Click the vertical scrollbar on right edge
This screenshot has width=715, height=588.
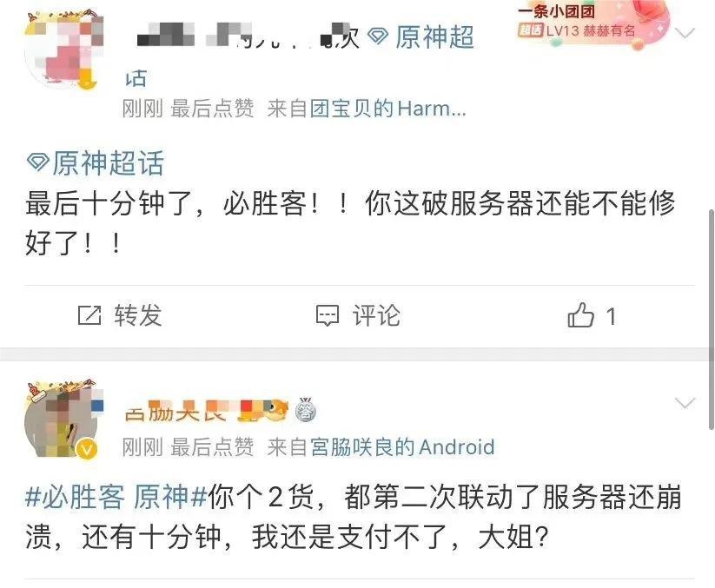point(711,319)
